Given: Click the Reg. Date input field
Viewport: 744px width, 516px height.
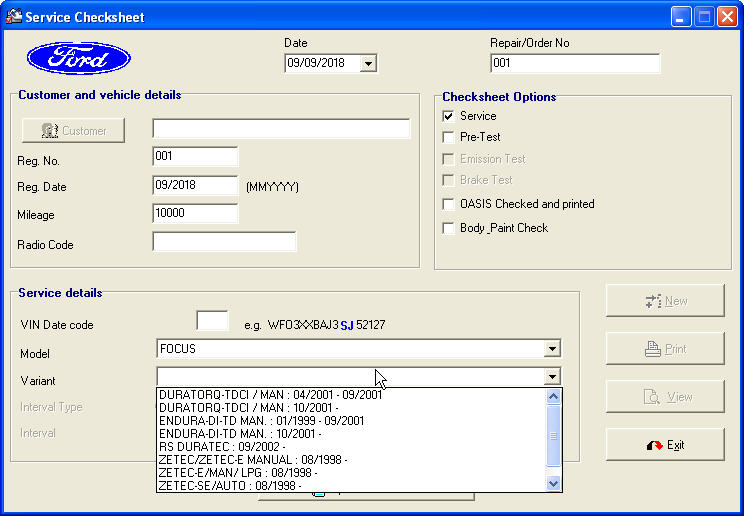Looking at the screenshot, I should coord(195,185).
